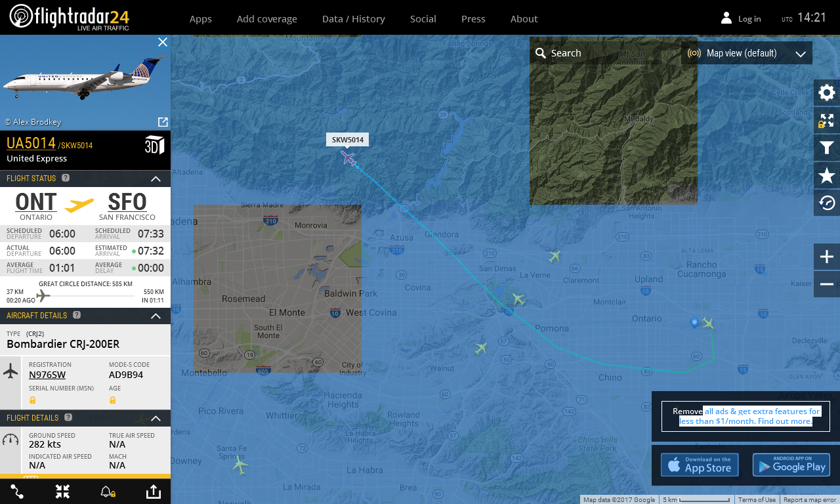Screen dimensions: 840x504
Task: Select the aircraft parked at Ontario airport
Action: [707, 322]
